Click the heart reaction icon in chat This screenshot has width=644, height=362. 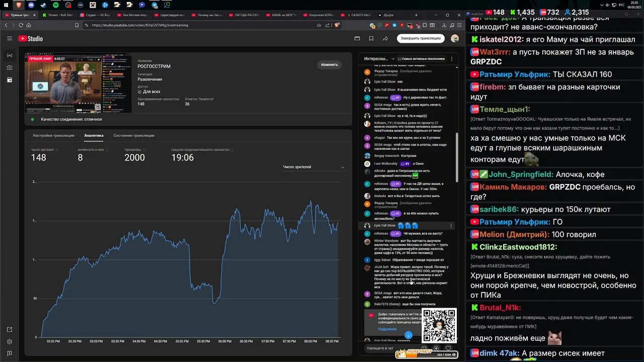[x=448, y=348]
